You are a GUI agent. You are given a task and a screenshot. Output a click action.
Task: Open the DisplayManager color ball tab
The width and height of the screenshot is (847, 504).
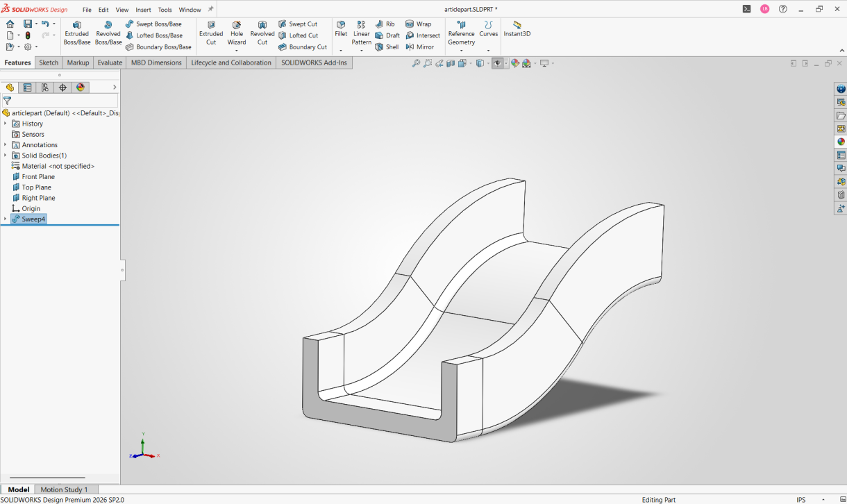[81, 87]
